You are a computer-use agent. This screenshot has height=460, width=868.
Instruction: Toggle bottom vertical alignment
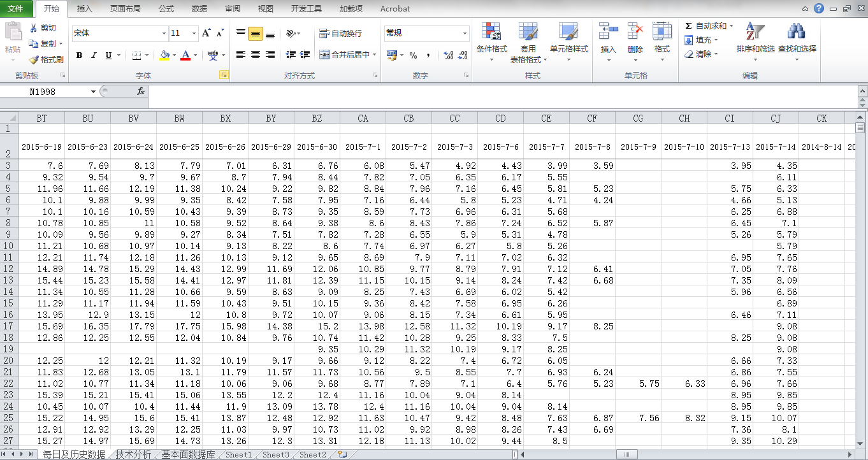tap(270, 33)
